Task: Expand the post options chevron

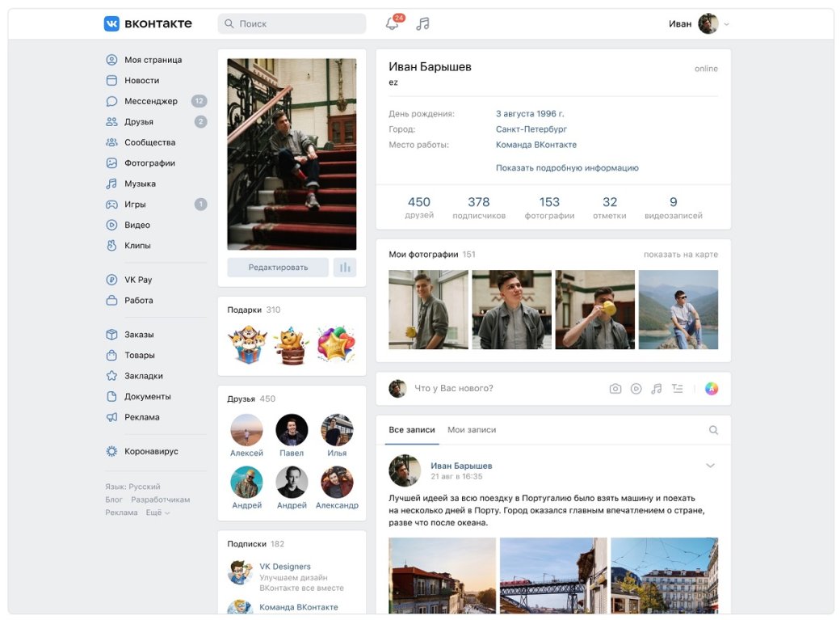Action: (x=710, y=466)
